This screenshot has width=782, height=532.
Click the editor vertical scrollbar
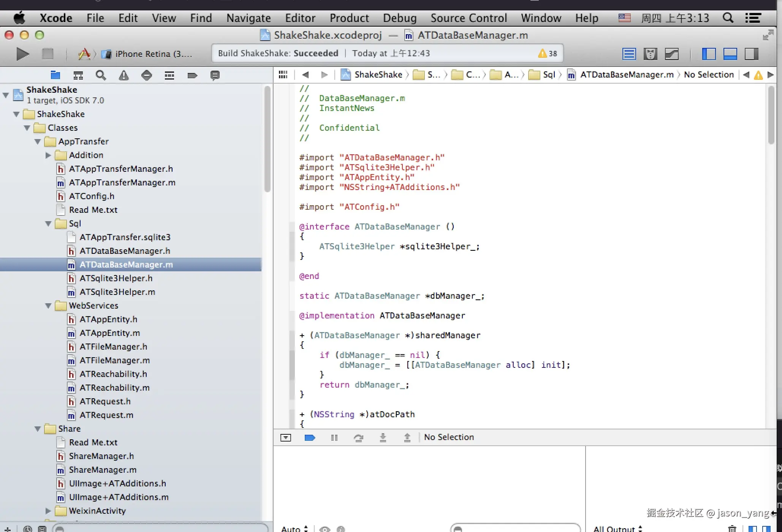pyautogui.click(x=771, y=114)
